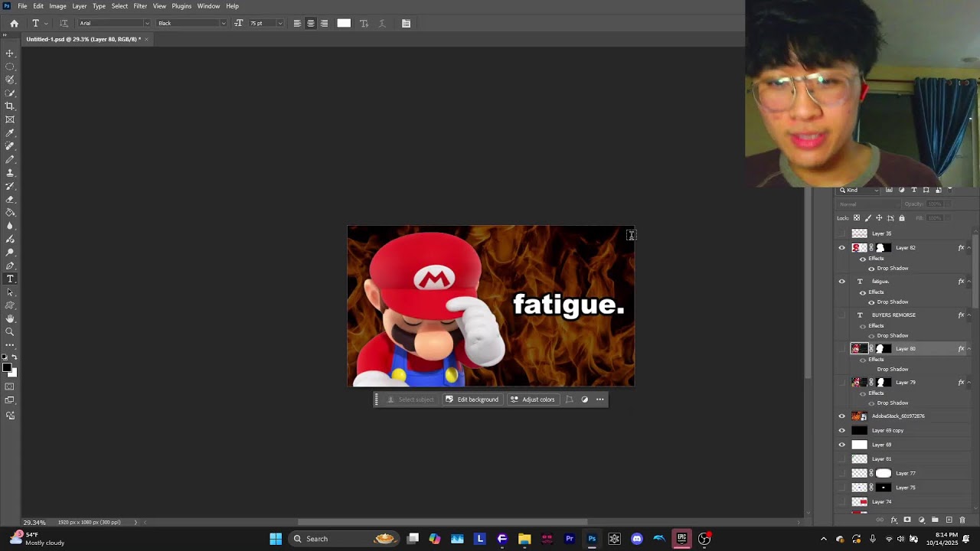Select the Frame tool
The height and width of the screenshot is (551, 980).
[x=10, y=119]
